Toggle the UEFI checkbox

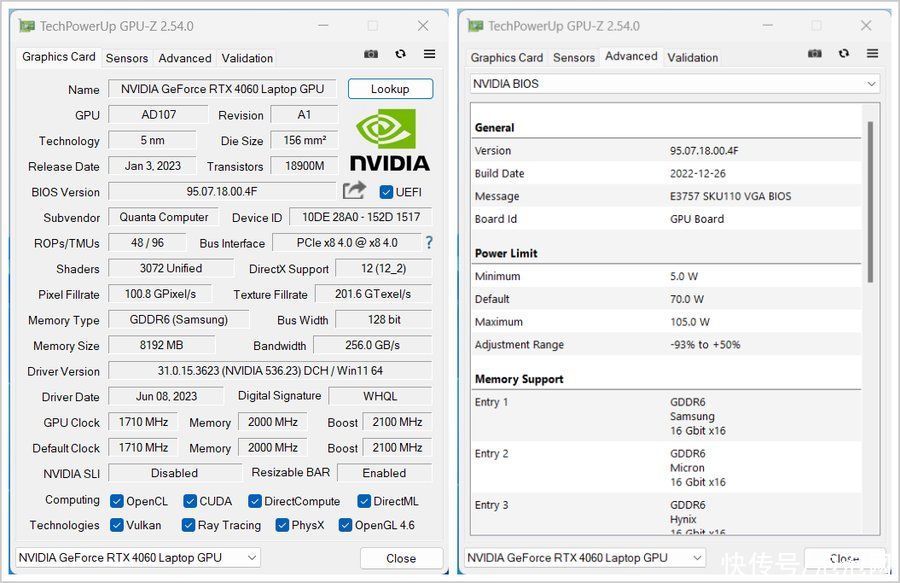(386, 192)
